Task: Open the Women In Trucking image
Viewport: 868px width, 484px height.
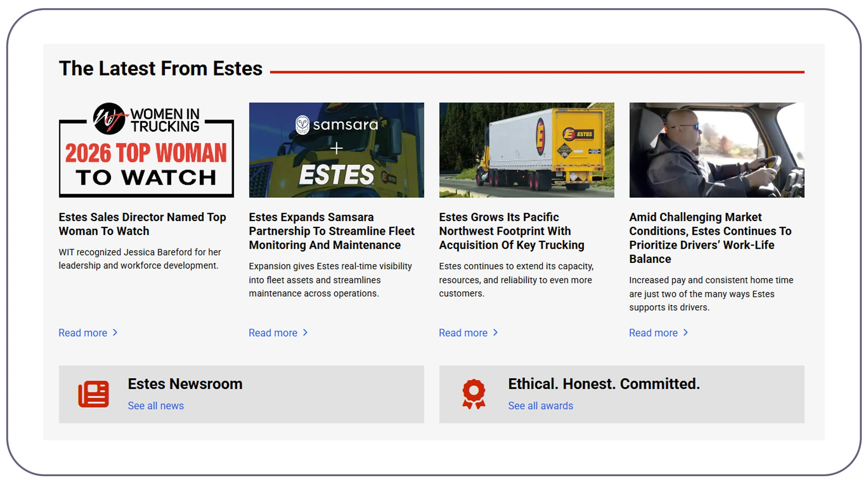Action: 146,150
